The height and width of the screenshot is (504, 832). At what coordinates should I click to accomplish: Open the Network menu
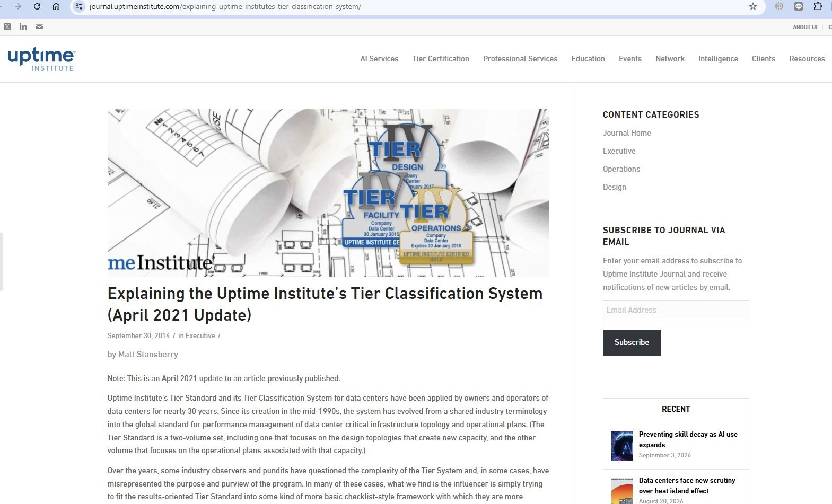click(x=670, y=59)
